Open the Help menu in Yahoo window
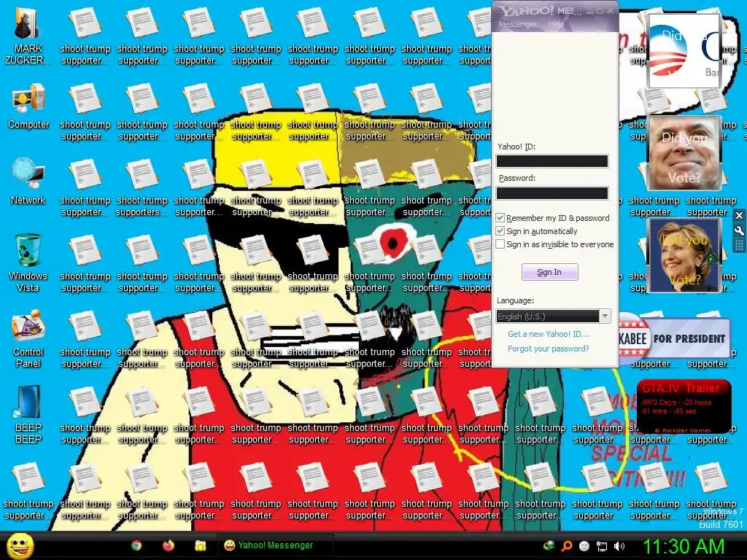The height and width of the screenshot is (560, 747). (556, 24)
